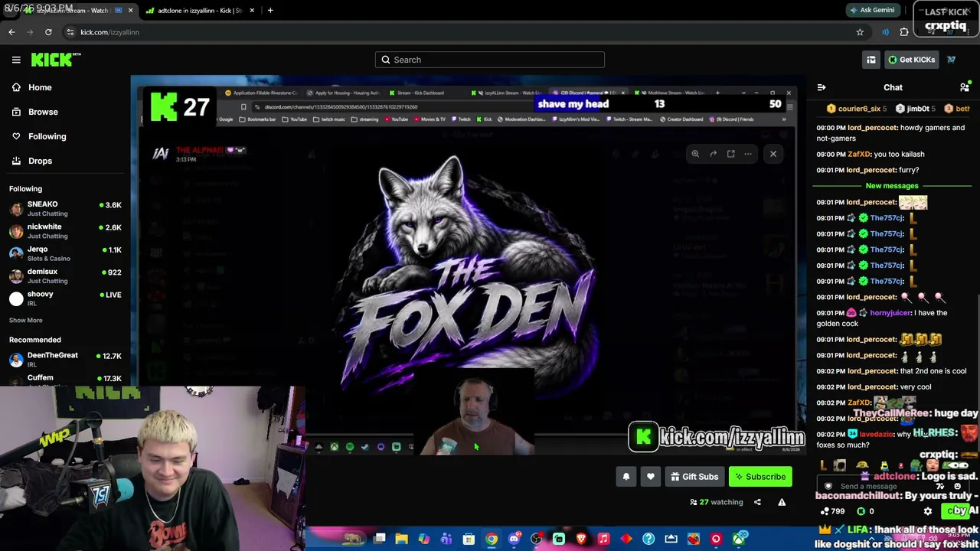Open Discord from the taskbar
The width and height of the screenshot is (980, 551).
tap(514, 539)
